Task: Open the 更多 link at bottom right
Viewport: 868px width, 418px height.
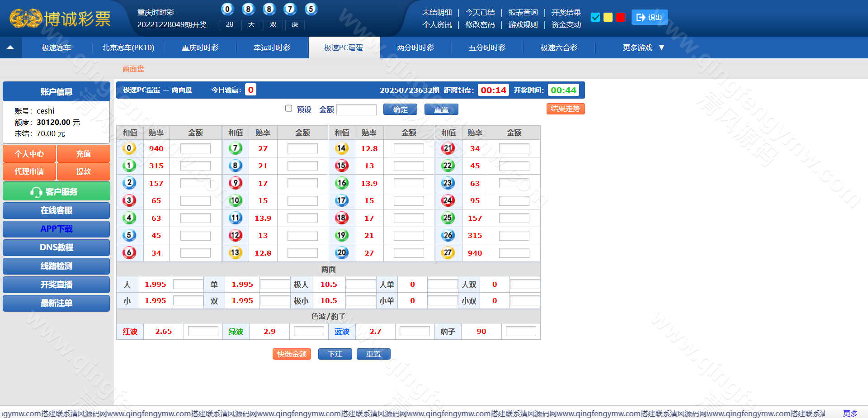Action: (x=850, y=413)
